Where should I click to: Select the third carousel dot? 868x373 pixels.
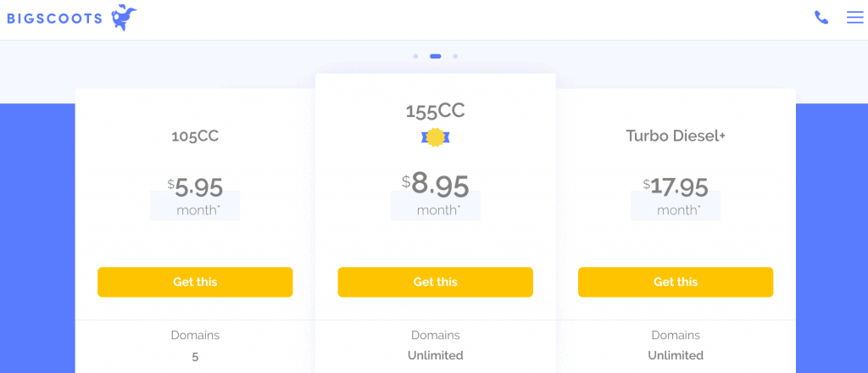point(455,57)
